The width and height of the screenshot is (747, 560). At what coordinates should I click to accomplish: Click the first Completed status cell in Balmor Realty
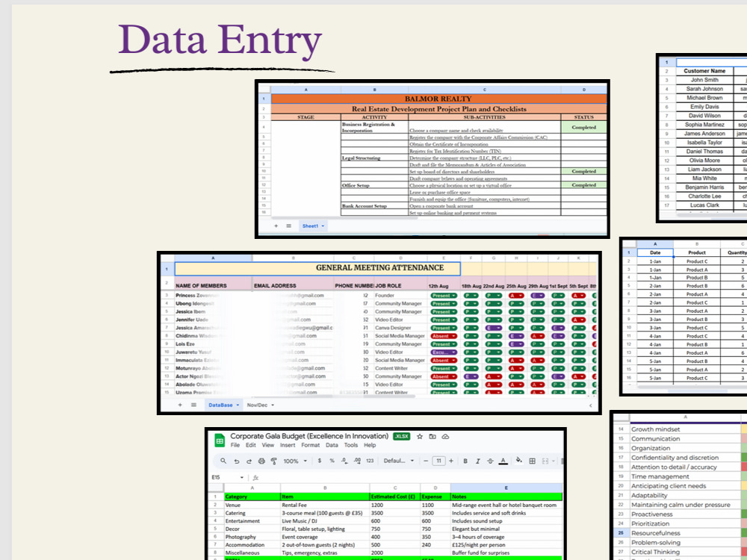584,127
